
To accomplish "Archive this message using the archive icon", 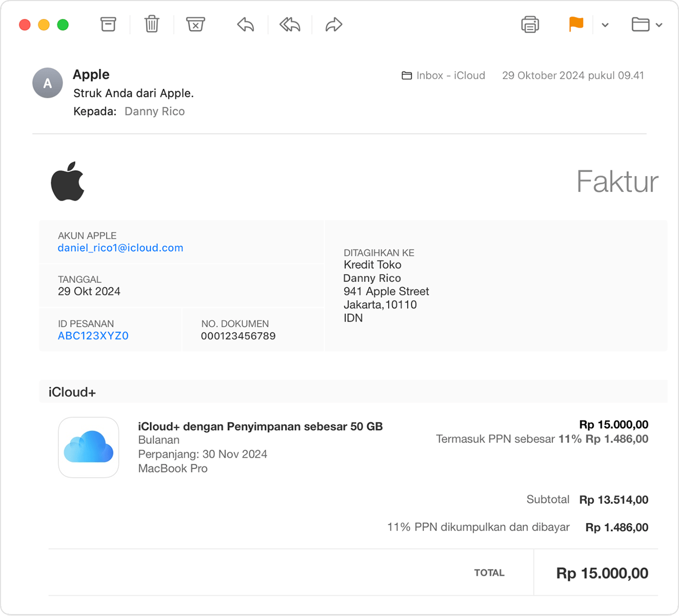I will pos(108,24).
